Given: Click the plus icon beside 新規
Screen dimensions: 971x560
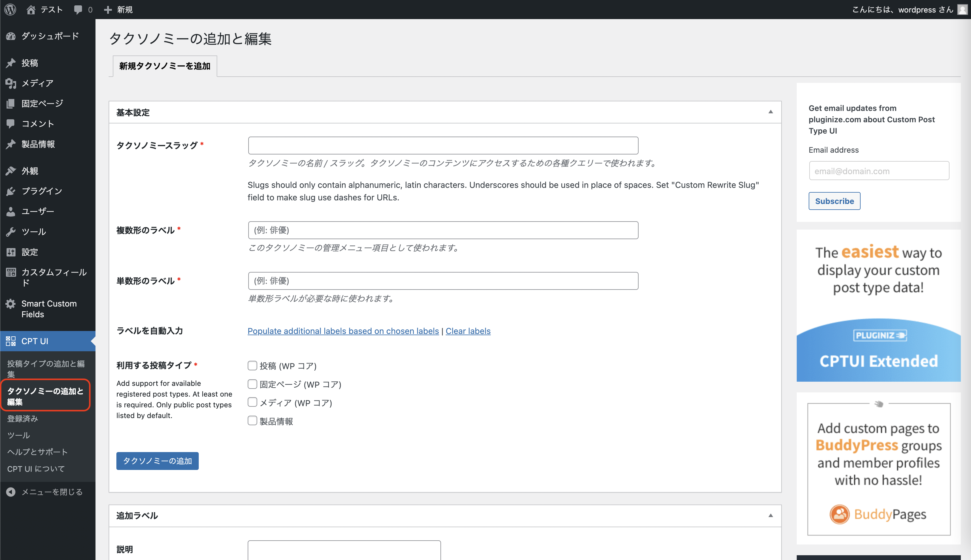Looking at the screenshot, I should coord(108,10).
